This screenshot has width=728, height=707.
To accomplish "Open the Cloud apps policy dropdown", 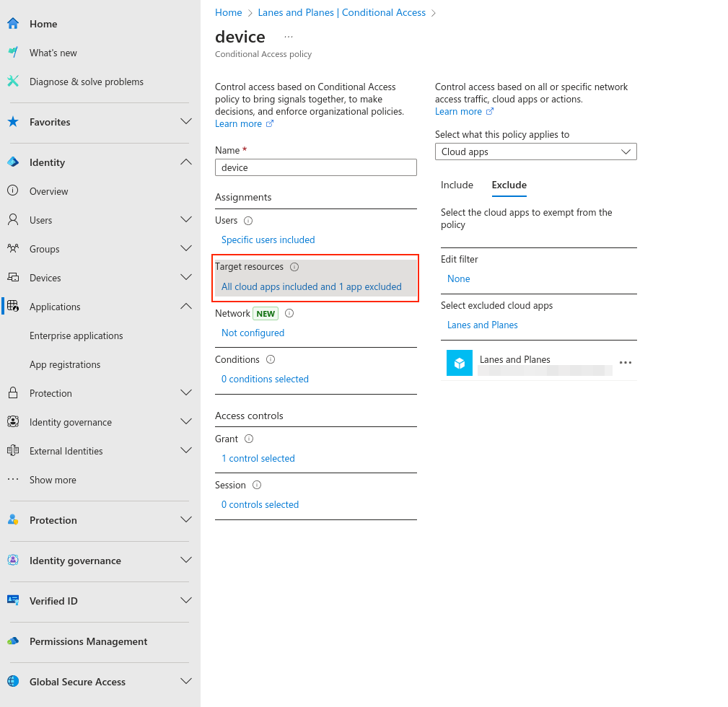I will (535, 151).
